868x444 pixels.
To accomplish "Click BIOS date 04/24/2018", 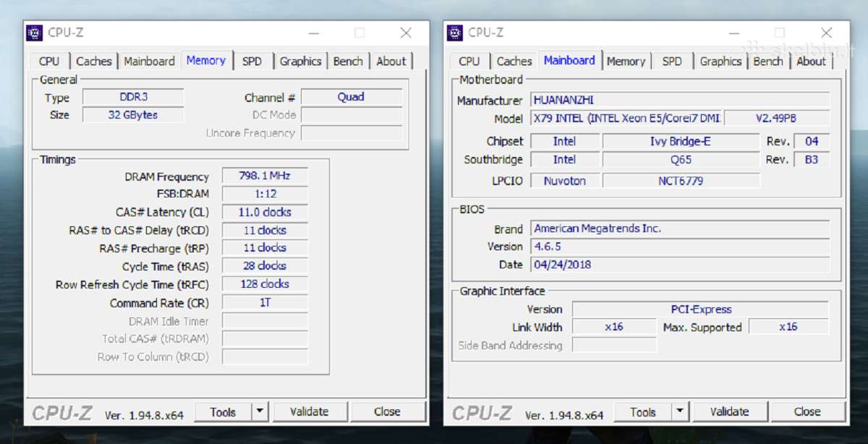I will pos(681,265).
